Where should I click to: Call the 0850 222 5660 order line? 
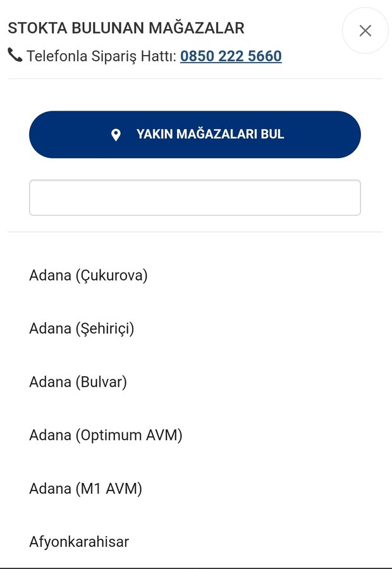[231, 56]
